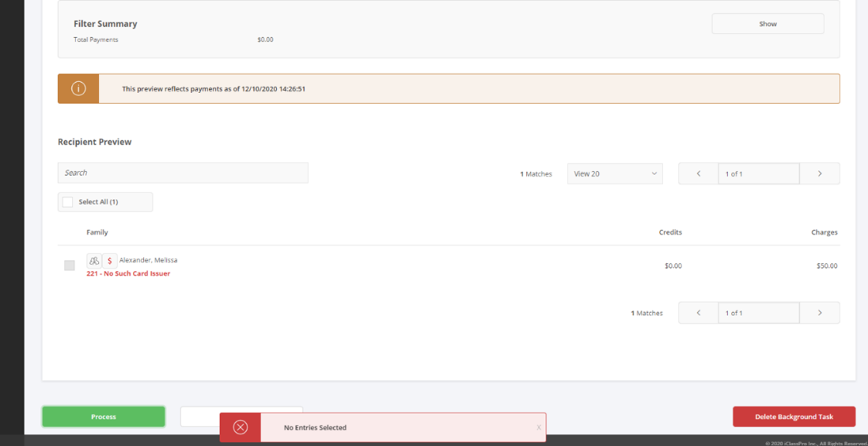The width and height of the screenshot is (868, 446).
Task: Click the '1 Matches' text above table
Action: [x=536, y=174]
